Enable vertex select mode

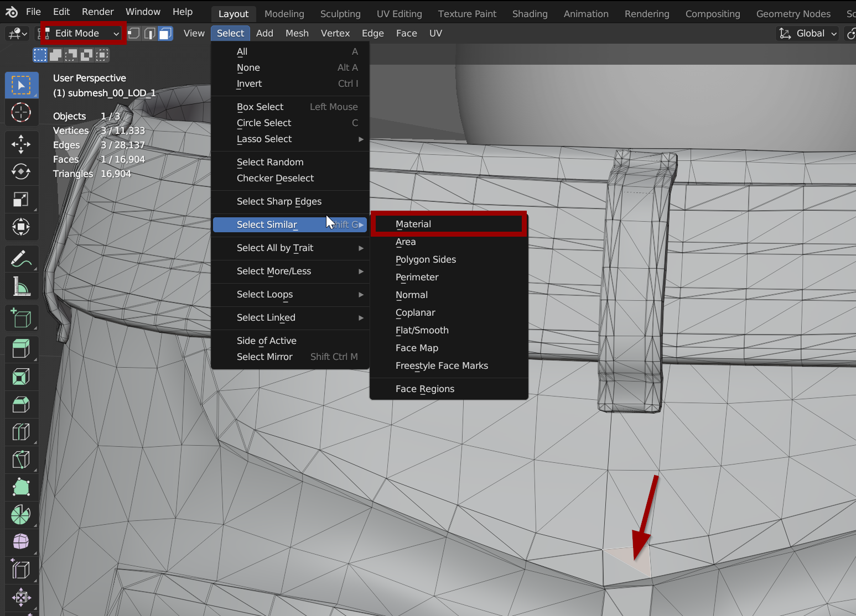pyautogui.click(x=133, y=34)
